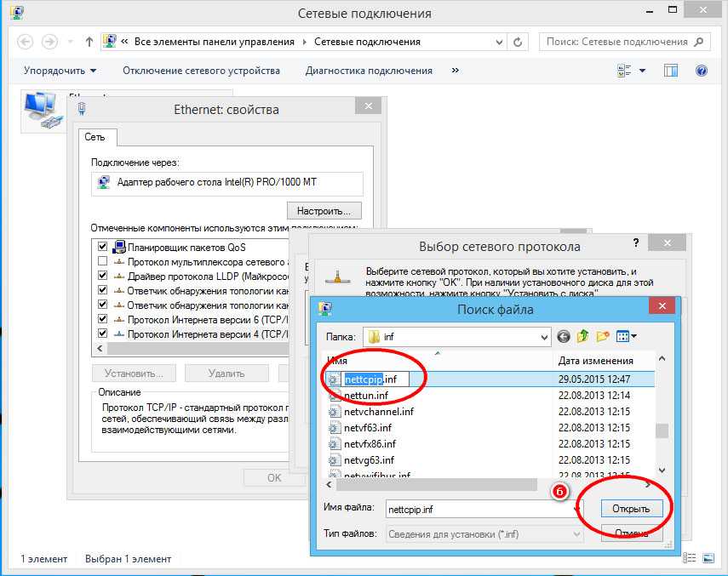Expand the Папка folder dropdown

coord(544,337)
